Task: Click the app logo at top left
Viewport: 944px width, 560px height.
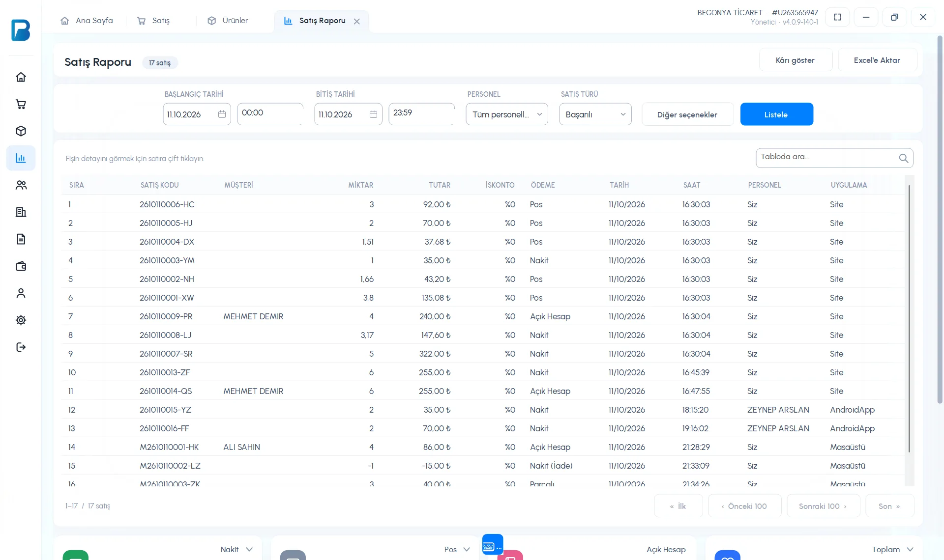Action: (21, 30)
